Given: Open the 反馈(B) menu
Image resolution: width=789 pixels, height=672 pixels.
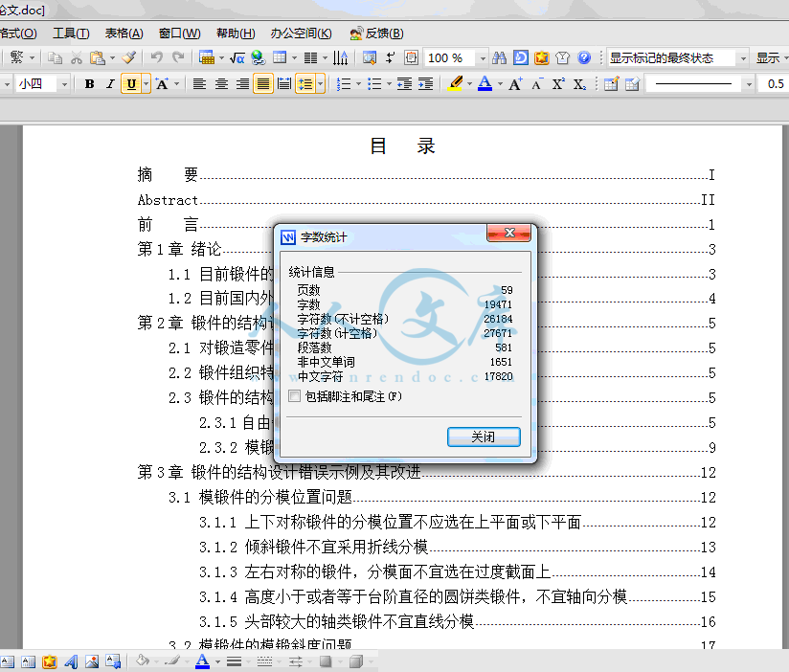Looking at the screenshot, I should click(x=377, y=34).
